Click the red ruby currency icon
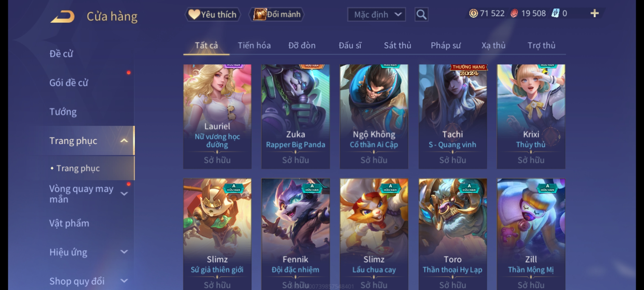Image resolution: width=644 pixels, height=290 pixels. 514,13
